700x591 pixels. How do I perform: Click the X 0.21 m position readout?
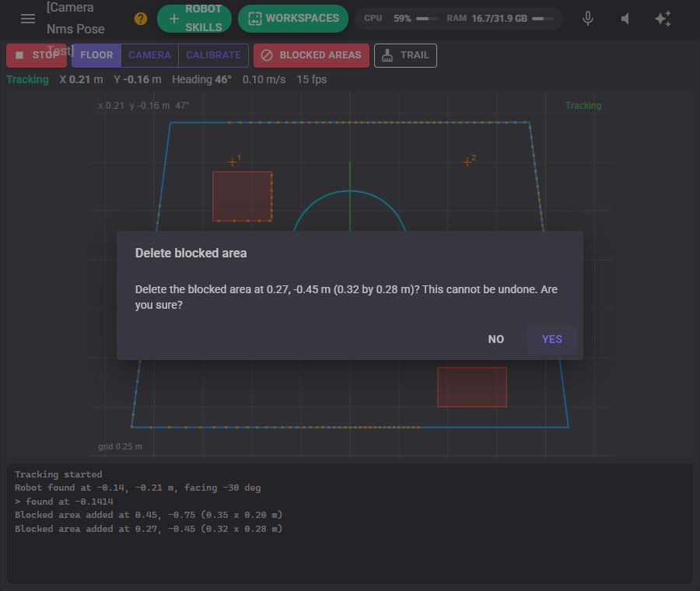click(x=81, y=79)
